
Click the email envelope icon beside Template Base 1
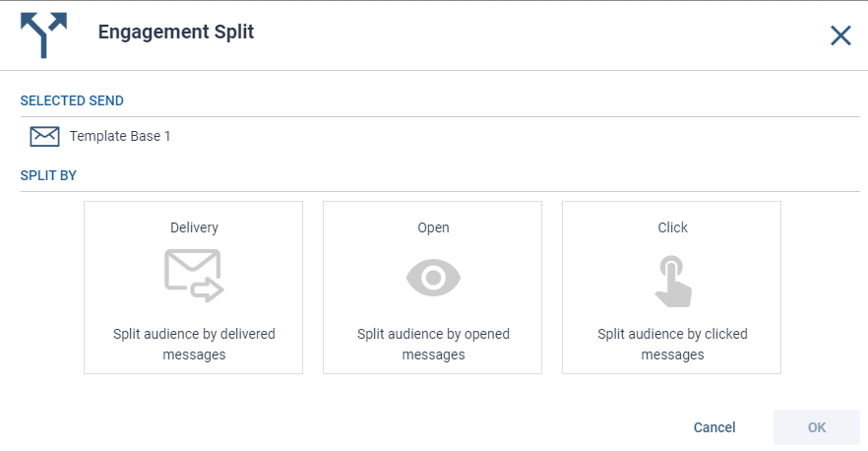coord(45,136)
